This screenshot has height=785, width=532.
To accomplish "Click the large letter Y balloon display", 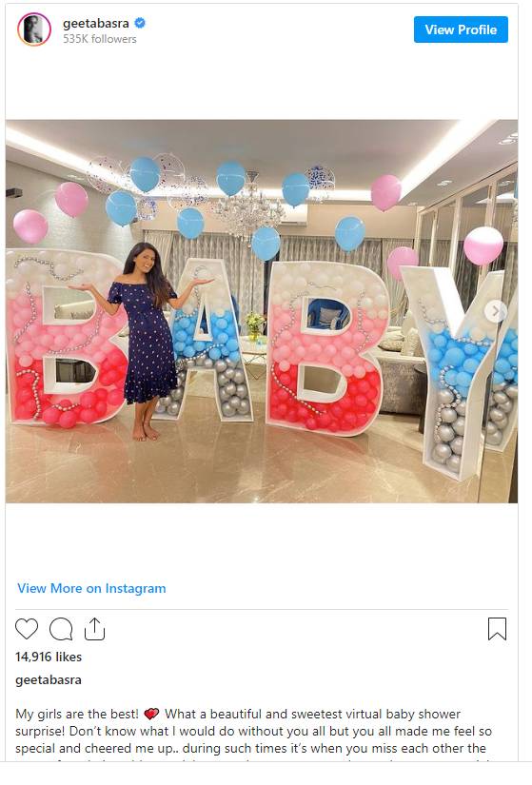I will tap(459, 370).
